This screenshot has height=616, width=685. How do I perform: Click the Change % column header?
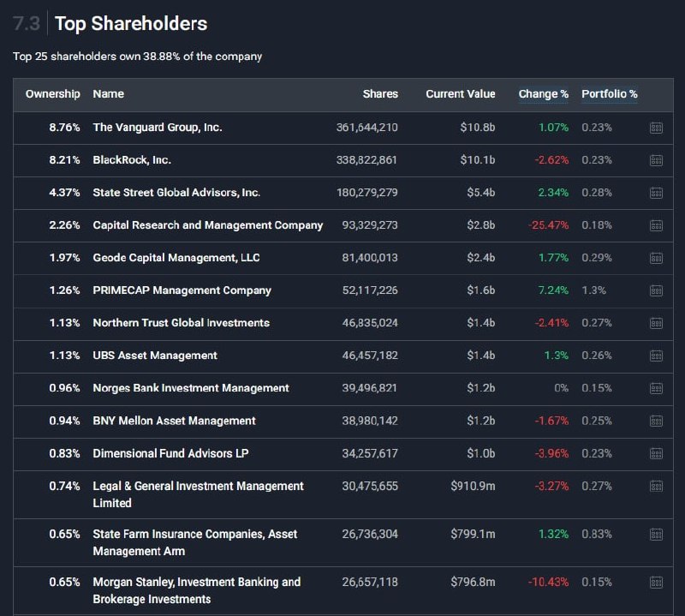click(544, 94)
